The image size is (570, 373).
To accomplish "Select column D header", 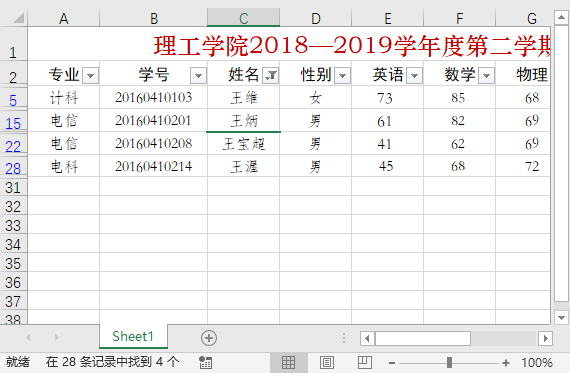I will [316, 18].
